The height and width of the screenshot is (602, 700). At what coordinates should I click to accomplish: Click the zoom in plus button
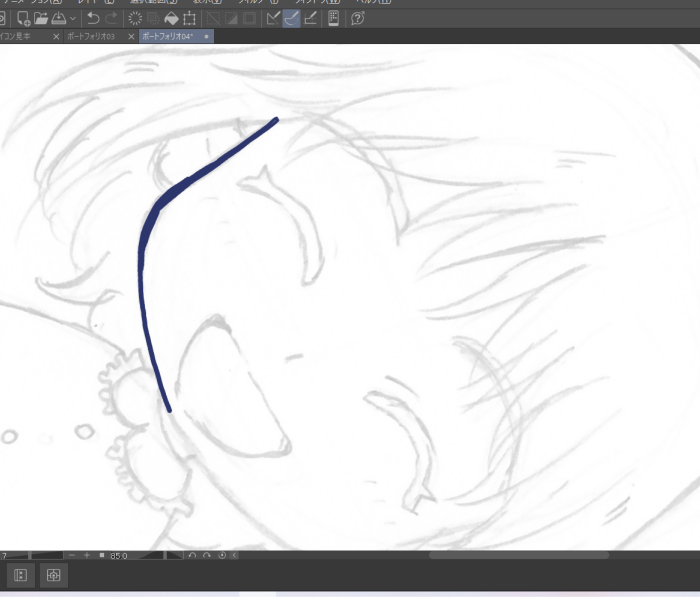click(x=87, y=555)
